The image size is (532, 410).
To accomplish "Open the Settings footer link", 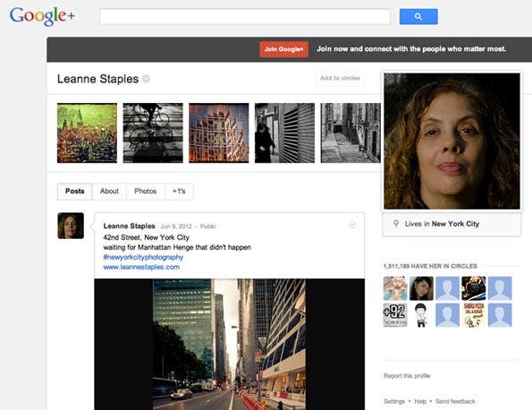I will 394,402.
